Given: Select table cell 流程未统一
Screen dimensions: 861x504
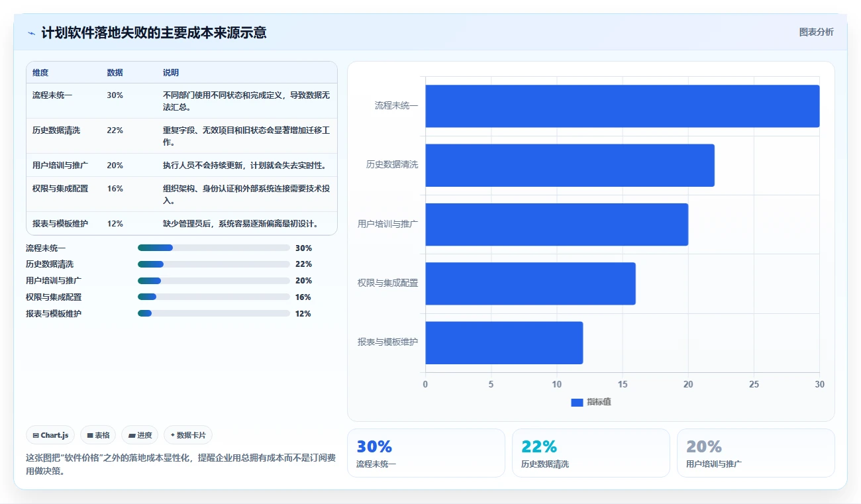Looking at the screenshot, I should [x=52, y=95].
